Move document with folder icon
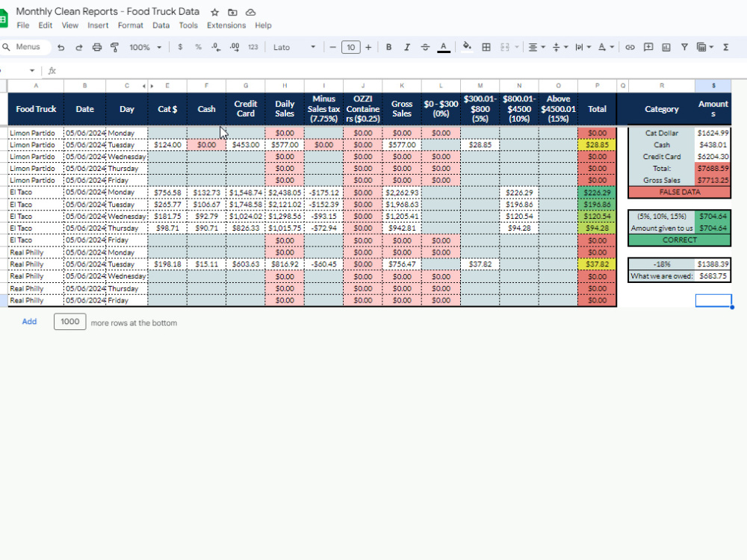This screenshot has height=560, width=747. 232,13
